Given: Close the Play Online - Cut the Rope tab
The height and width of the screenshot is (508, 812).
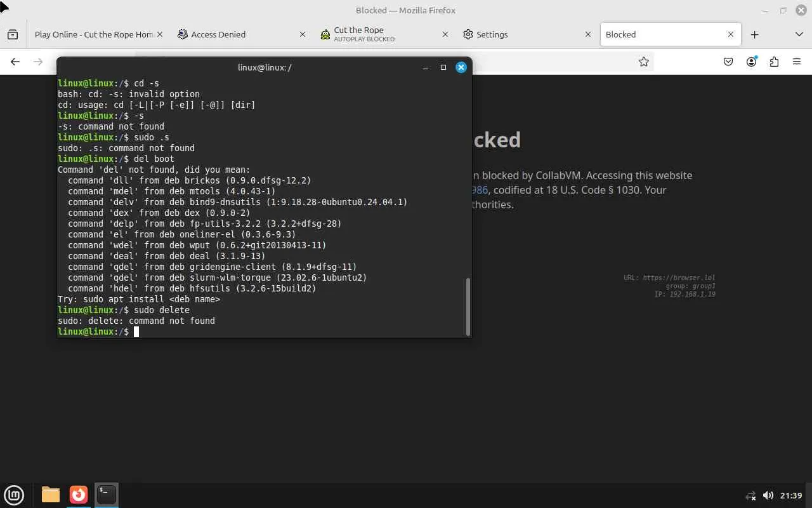Looking at the screenshot, I should pyautogui.click(x=159, y=34).
